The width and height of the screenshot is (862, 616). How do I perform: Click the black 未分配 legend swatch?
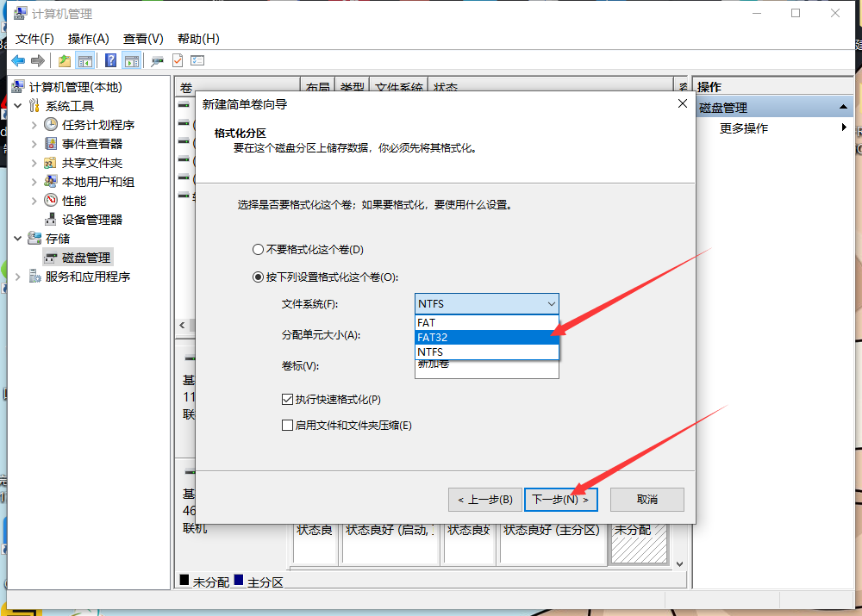(184, 580)
